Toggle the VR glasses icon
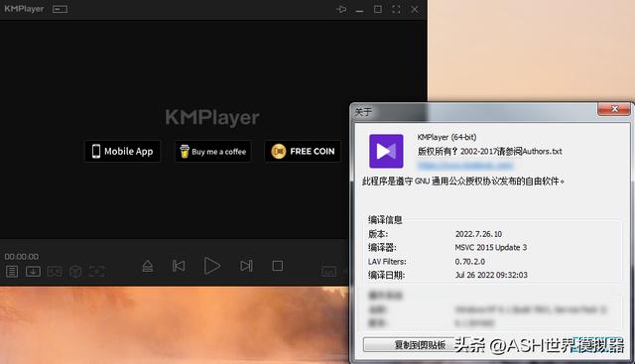 tap(55, 272)
